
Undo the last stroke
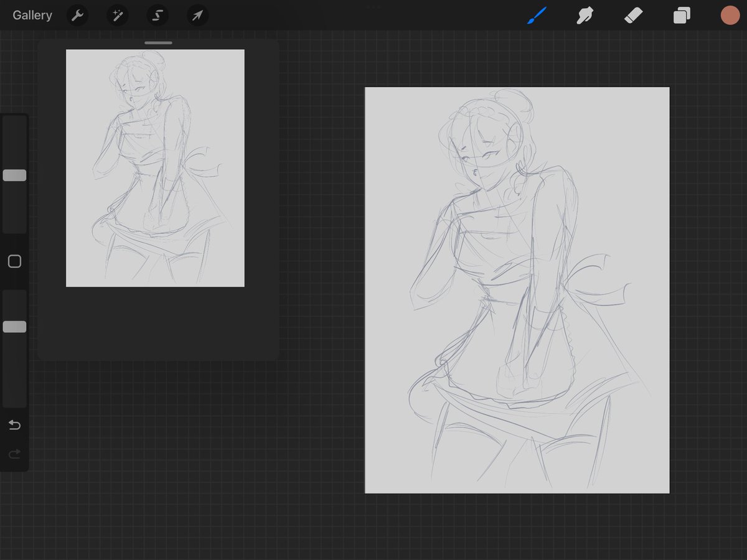14,425
